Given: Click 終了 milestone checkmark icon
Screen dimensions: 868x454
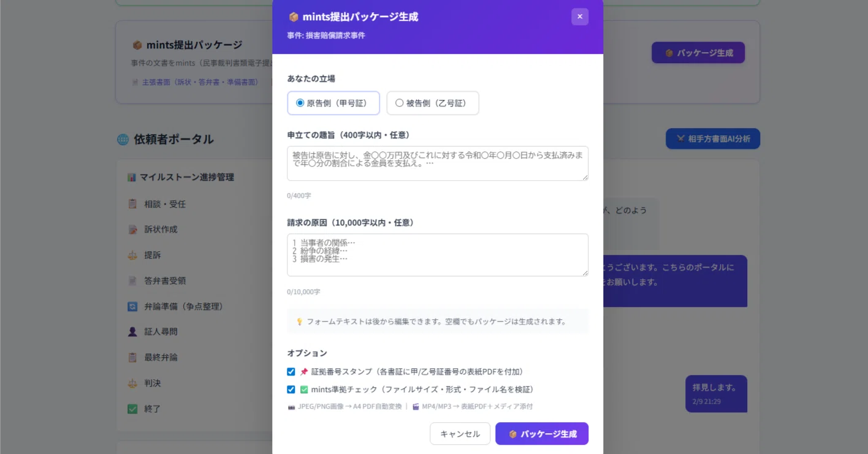Looking at the screenshot, I should tap(132, 409).
